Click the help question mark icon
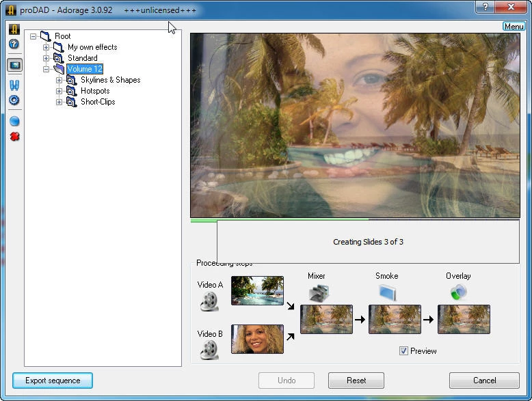Image resolution: width=532 pixels, height=401 pixels. 14,44
